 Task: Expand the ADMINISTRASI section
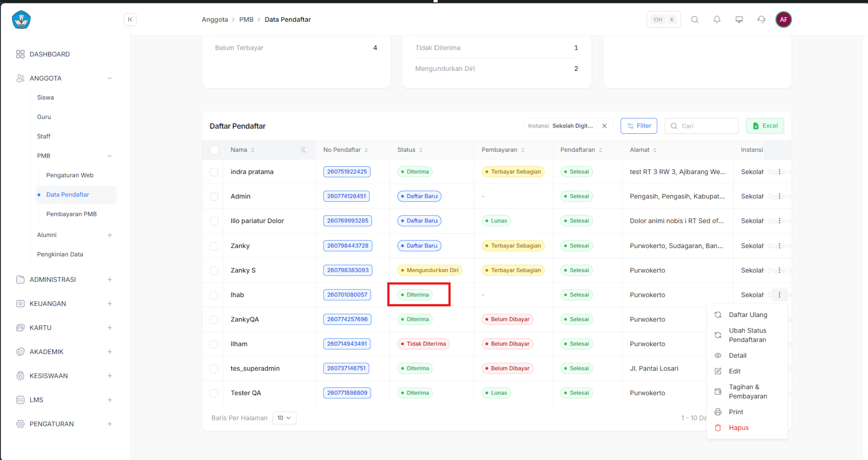[x=109, y=280]
